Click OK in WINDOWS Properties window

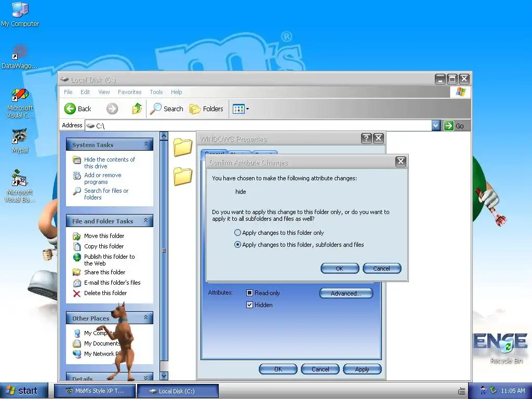(278, 369)
